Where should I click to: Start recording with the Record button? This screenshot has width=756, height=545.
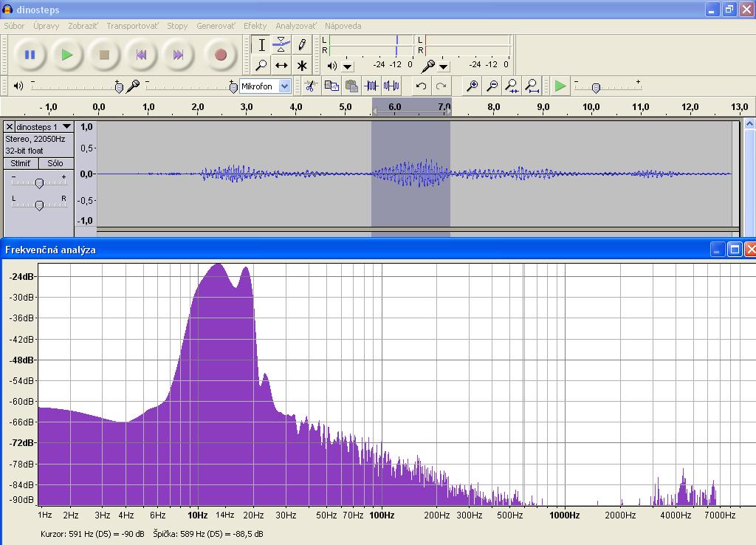tap(221, 55)
